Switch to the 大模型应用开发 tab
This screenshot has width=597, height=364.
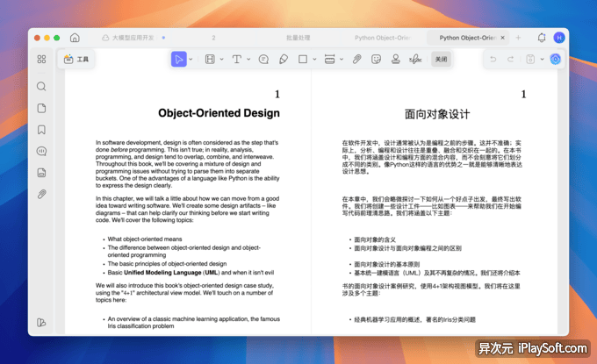(133, 38)
